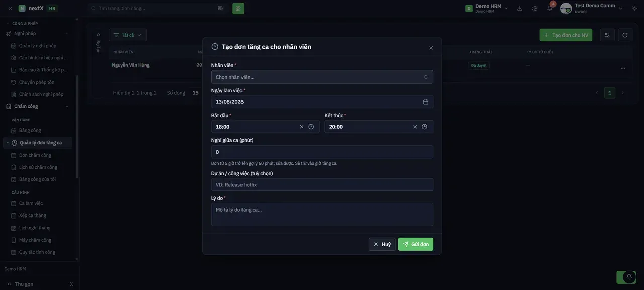Open Quản lý nghỉ phép in sidebar
Image resolution: width=644 pixels, height=290 pixels.
tap(38, 46)
